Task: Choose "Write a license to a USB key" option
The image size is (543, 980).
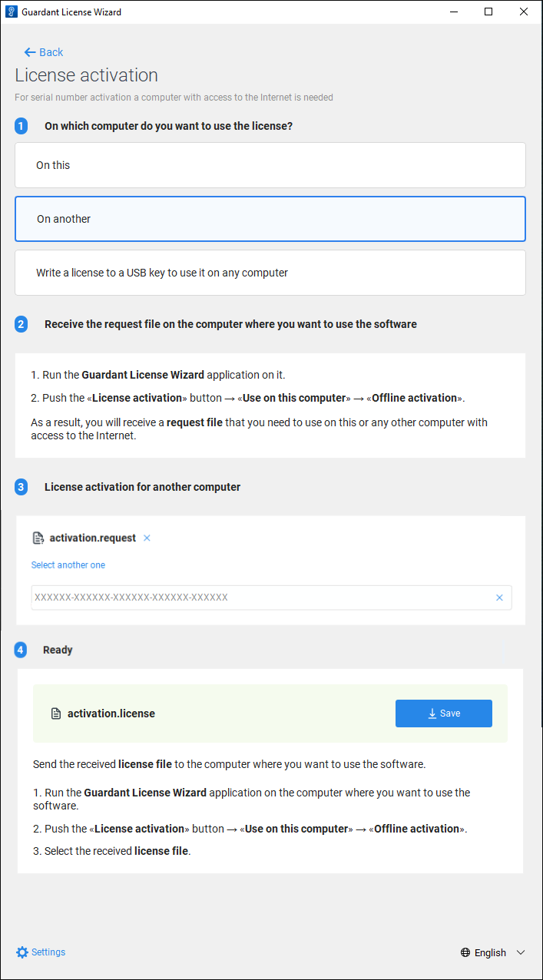Action: tap(270, 273)
